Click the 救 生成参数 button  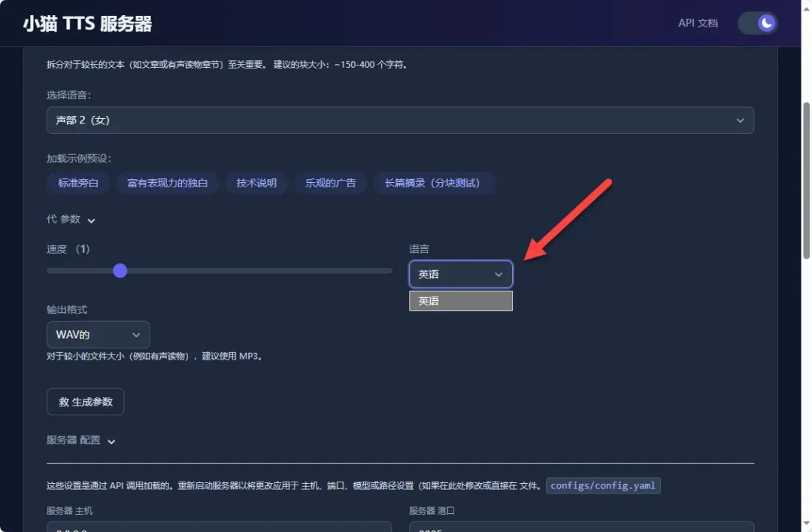(x=85, y=402)
